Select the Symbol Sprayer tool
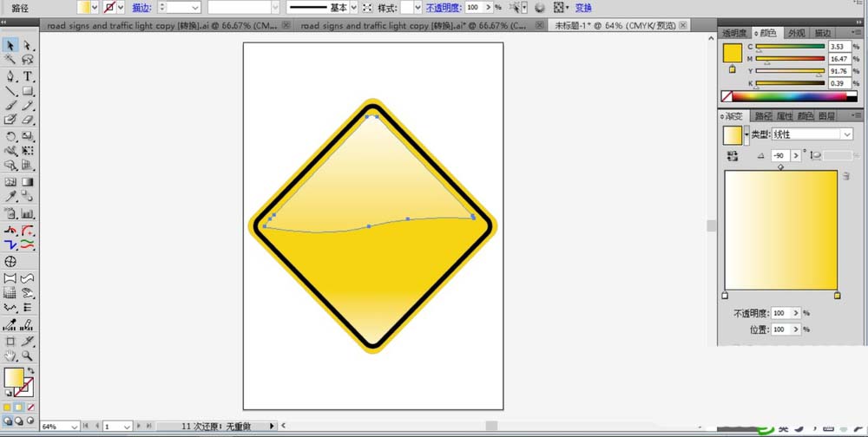Viewport: 868px width, 437px height. 10,213
